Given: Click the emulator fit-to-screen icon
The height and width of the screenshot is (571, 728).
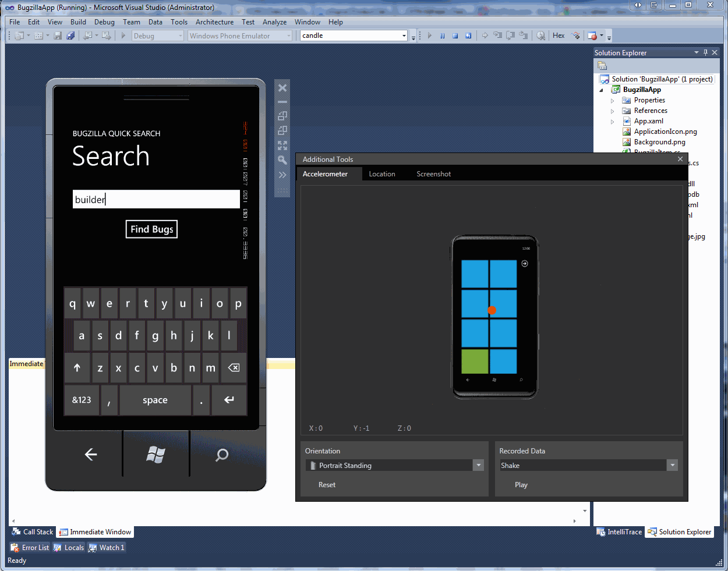Looking at the screenshot, I should click(x=282, y=145).
